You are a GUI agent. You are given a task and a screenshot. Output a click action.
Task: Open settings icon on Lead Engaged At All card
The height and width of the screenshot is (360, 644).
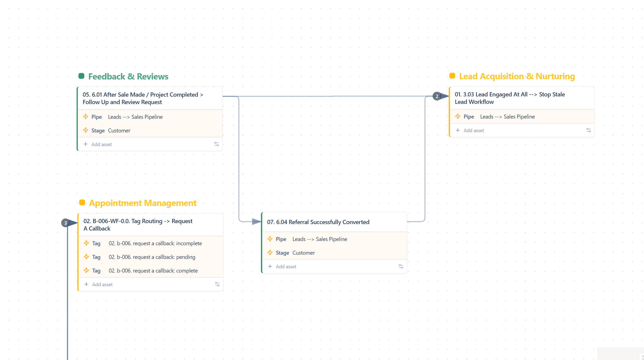click(x=589, y=130)
